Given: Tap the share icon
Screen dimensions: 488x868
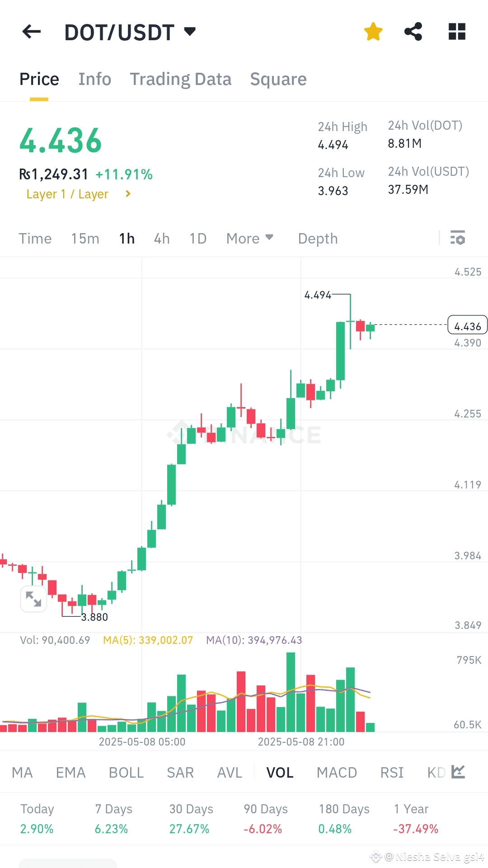Looking at the screenshot, I should pyautogui.click(x=413, y=32).
